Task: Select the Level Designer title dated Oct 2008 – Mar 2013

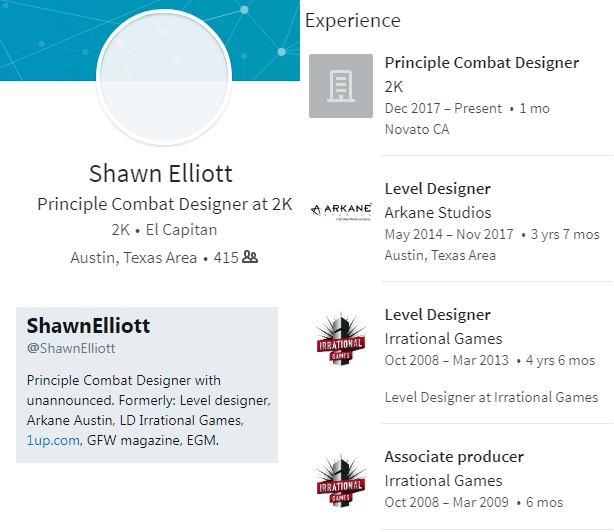Action: 437,315
